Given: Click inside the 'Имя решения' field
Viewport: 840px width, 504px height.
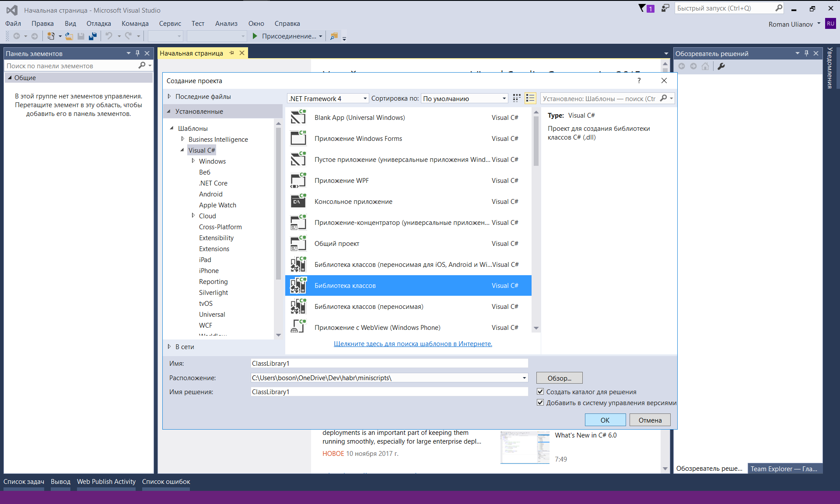Looking at the screenshot, I should point(389,392).
